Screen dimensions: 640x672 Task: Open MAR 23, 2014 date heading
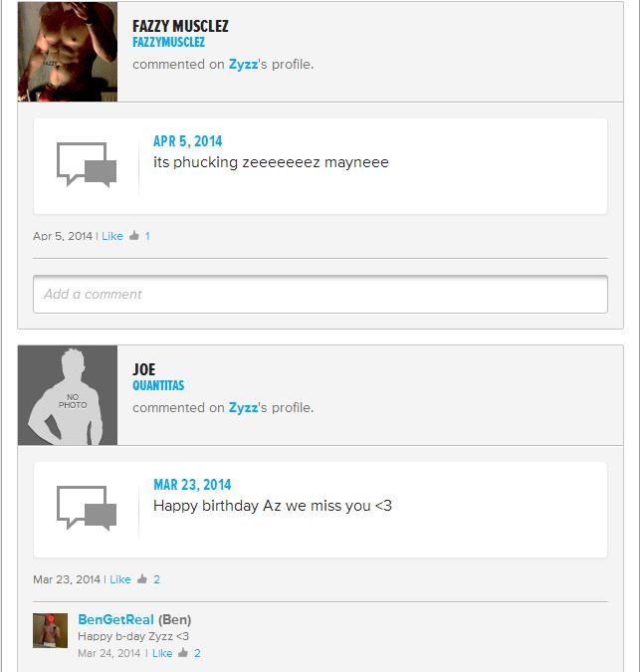click(x=192, y=484)
